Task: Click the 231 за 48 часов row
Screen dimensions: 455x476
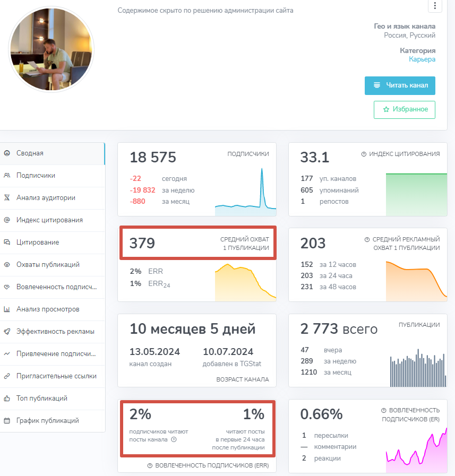Action: (x=328, y=287)
